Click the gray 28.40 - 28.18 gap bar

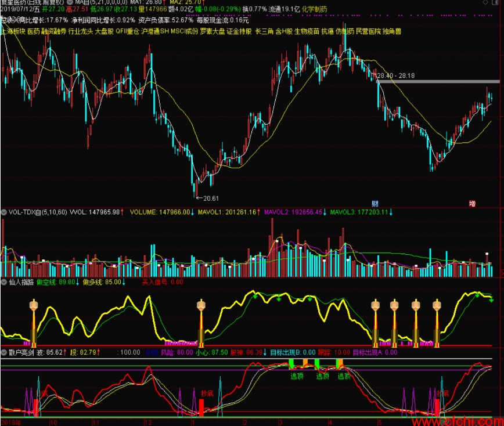click(438, 82)
